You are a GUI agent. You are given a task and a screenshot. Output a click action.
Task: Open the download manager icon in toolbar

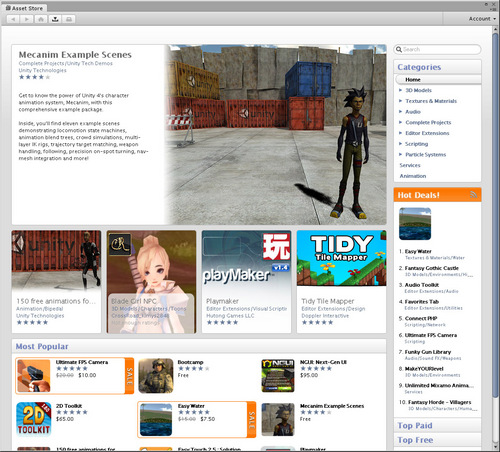pos(55,19)
